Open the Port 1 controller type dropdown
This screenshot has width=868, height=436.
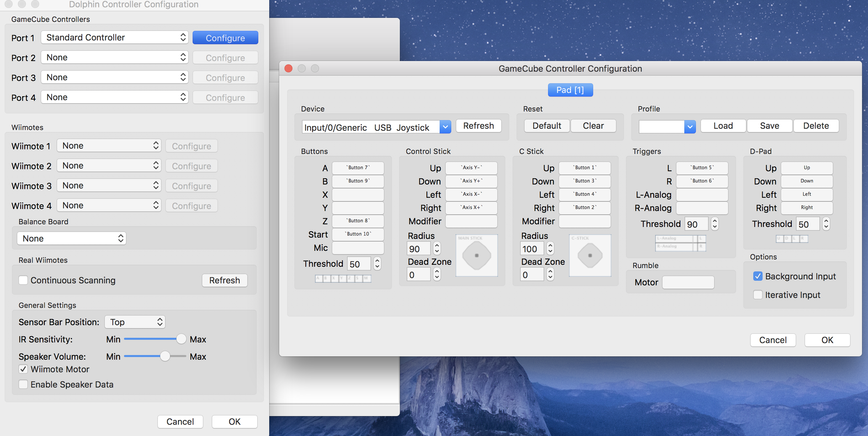(x=115, y=37)
